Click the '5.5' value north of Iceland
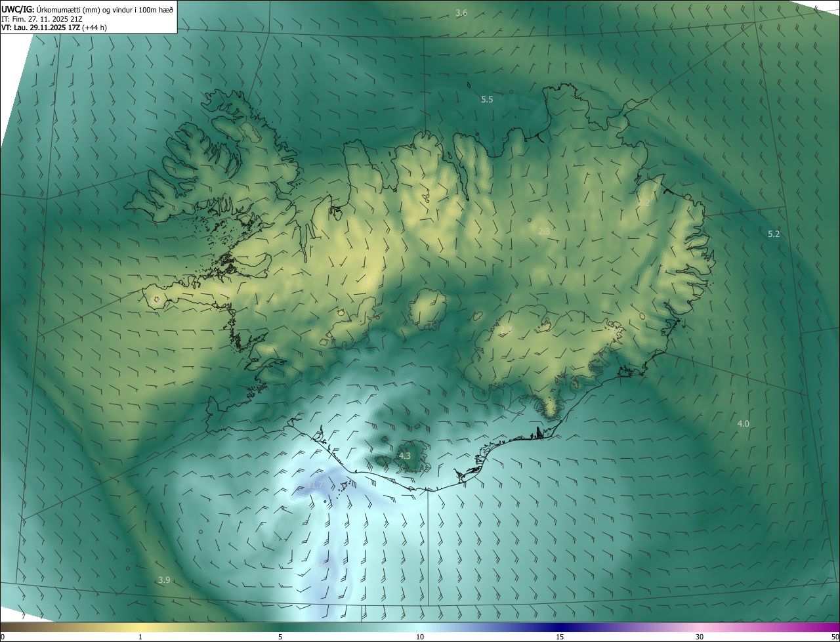This screenshot has height=642, width=840. tap(487, 99)
